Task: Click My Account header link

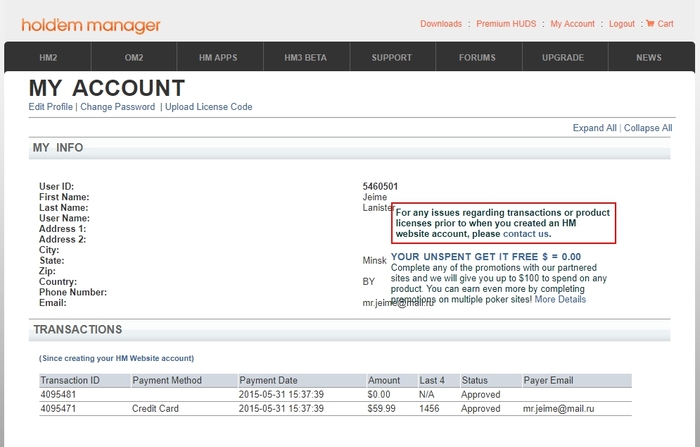Action: click(572, 24)
